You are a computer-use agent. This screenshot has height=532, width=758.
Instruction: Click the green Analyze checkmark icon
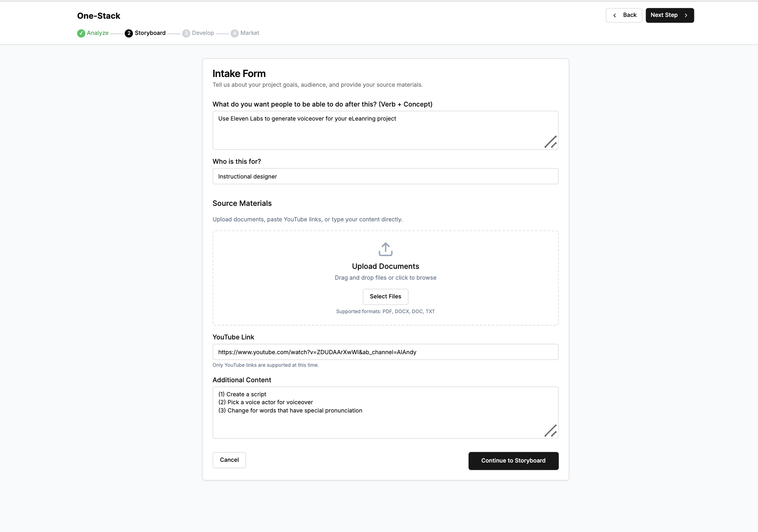(81, 33)
